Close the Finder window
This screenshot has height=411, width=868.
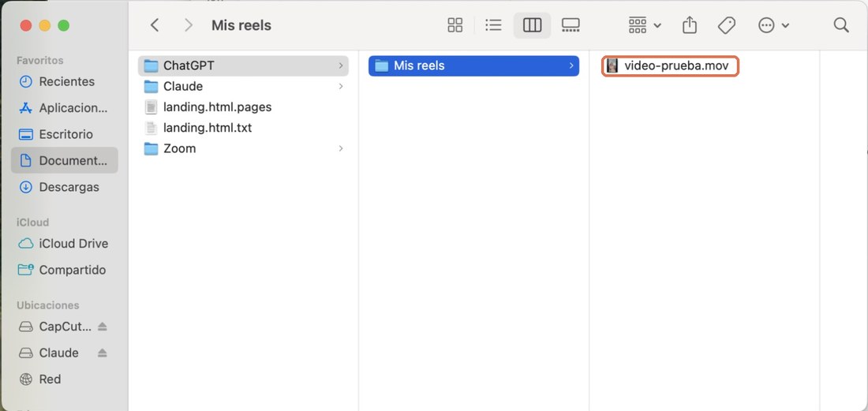(x=26, y=25)
